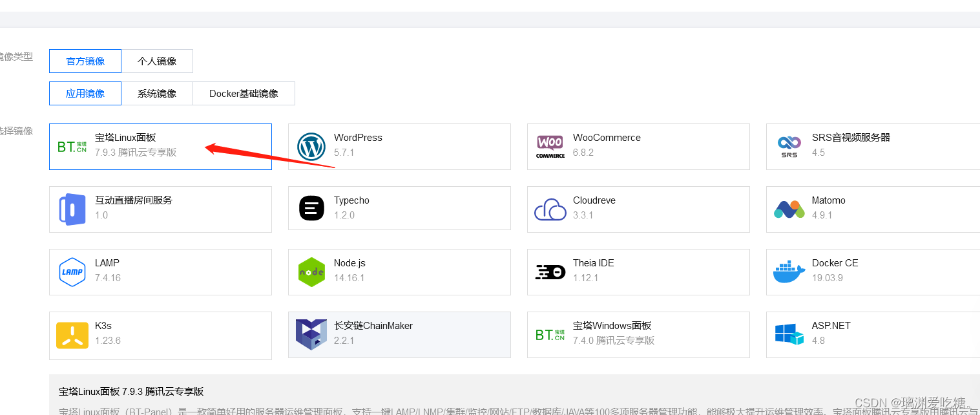Select the Docker CE image title
Screen dimensions: 980x415
835,263
